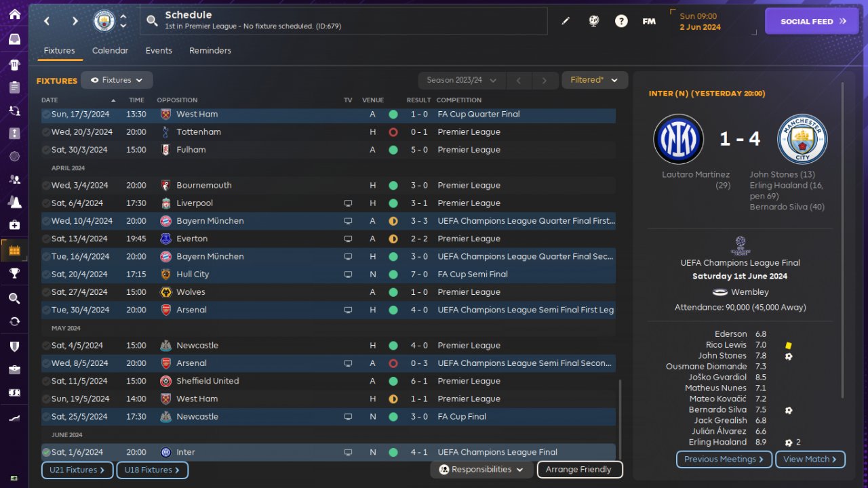Select the Schedule calendar icon in sidebar
Image resolution: width=868 pixels, height=488 pixels.
pos(14,251)
